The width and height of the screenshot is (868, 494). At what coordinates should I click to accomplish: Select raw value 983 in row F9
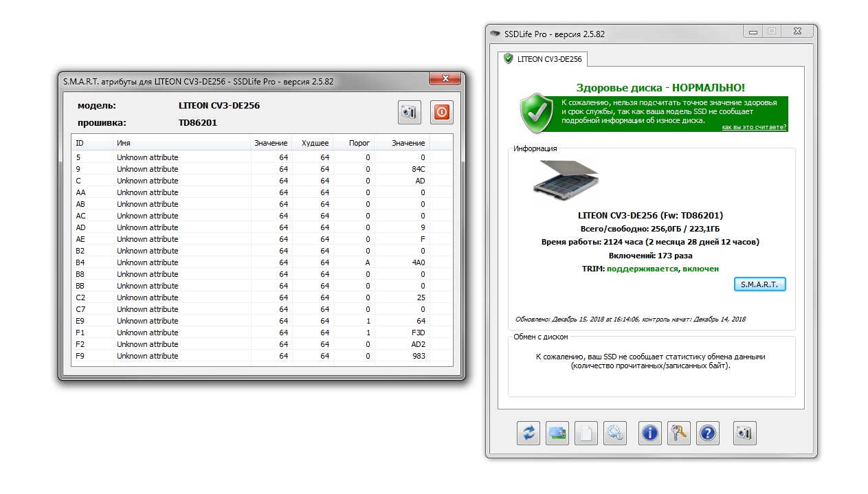[x=419, y=356]
